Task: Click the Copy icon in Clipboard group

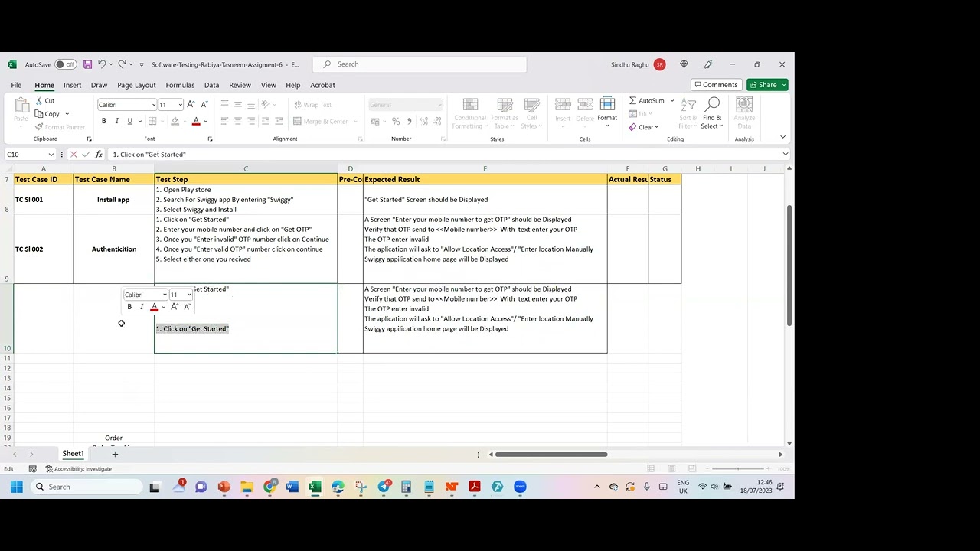Action: coord(40,114)
